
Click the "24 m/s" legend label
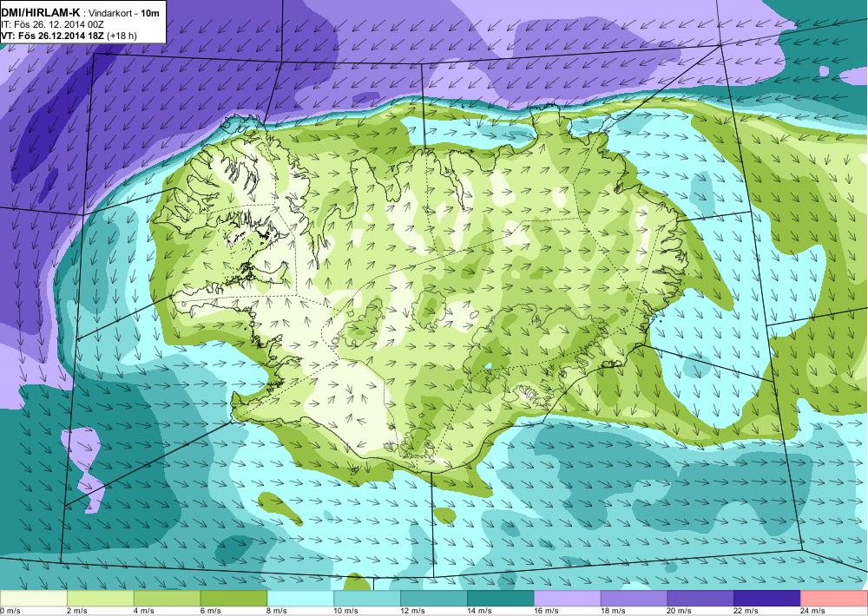(813, 611)
